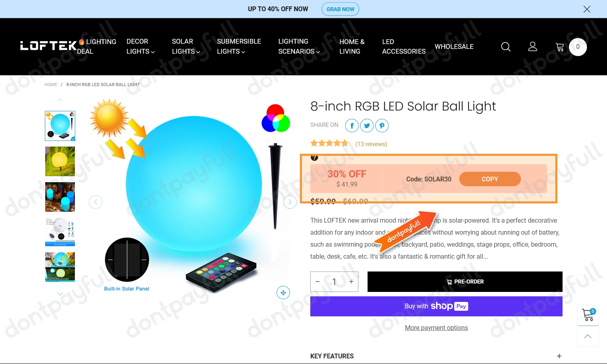Viewport: 607px width, 364px height.
Task: Open the header shopping cart icon
Action: 560,47
